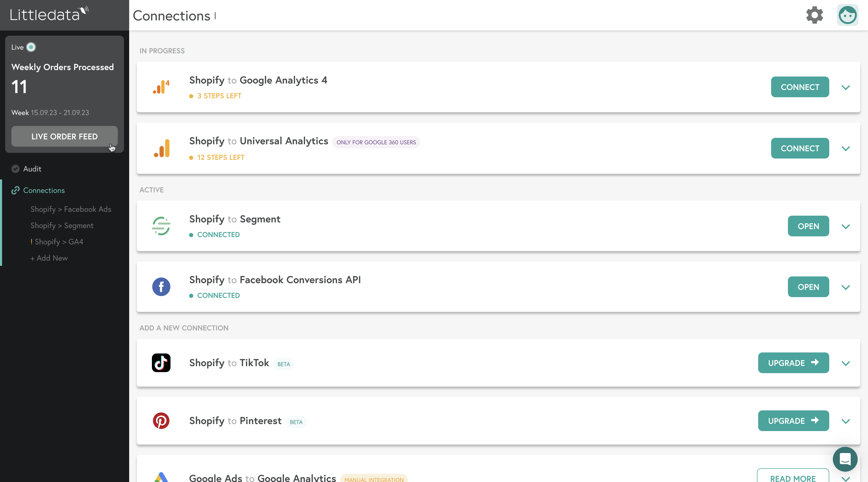Viewport: 868px width, 482px height.
Task: Click the Facebook logo icon
Action: 161,287
